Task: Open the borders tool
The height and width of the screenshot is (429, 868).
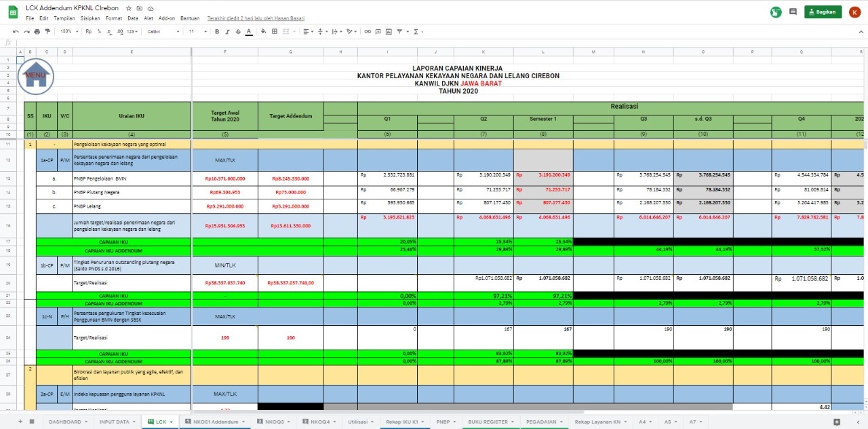Action: [275, 31]
